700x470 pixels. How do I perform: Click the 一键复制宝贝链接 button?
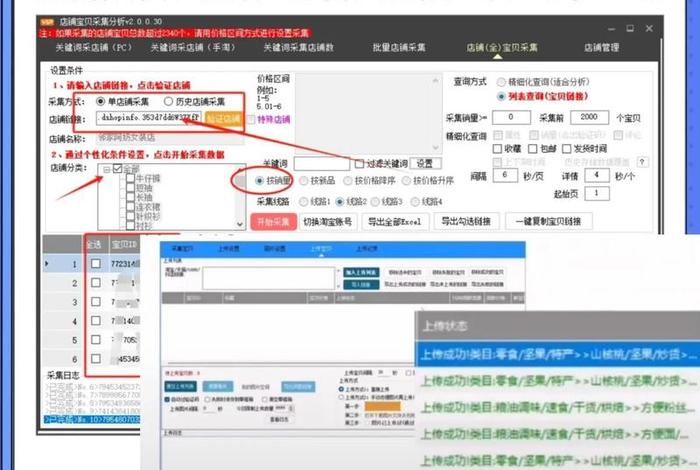pos(548,222)
